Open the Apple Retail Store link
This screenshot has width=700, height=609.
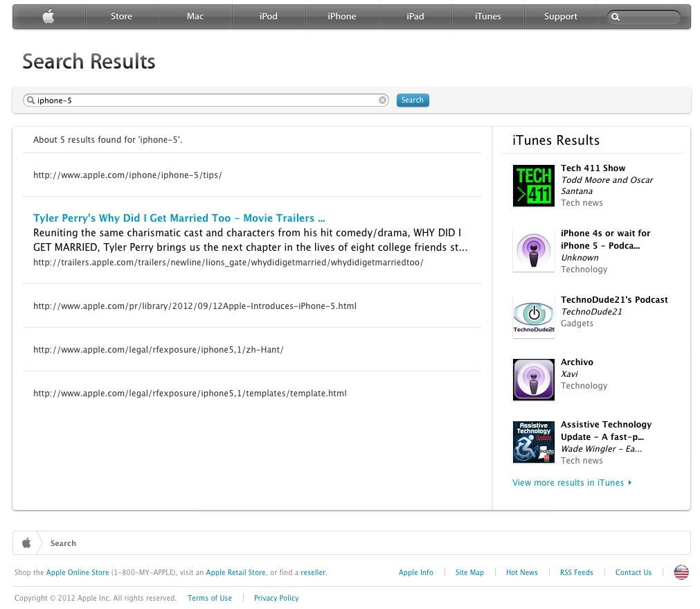pos(235,572)
